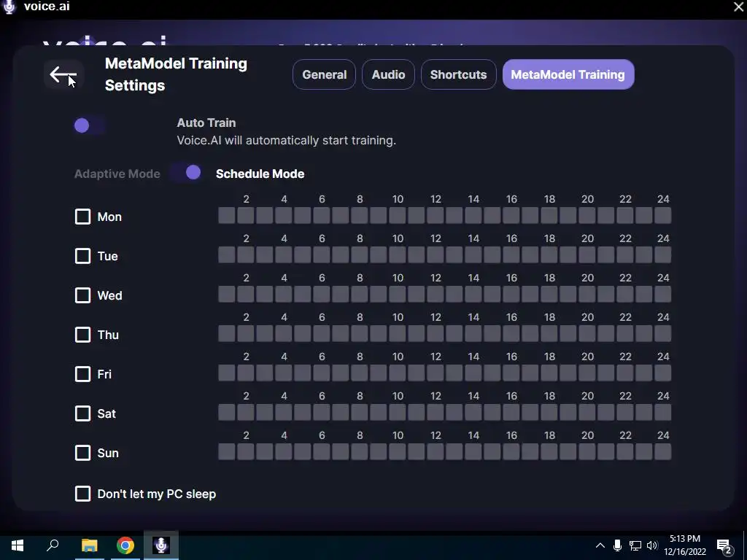Select the hour 22 block for Sun
747x560 pixels.
pos(625,452)
